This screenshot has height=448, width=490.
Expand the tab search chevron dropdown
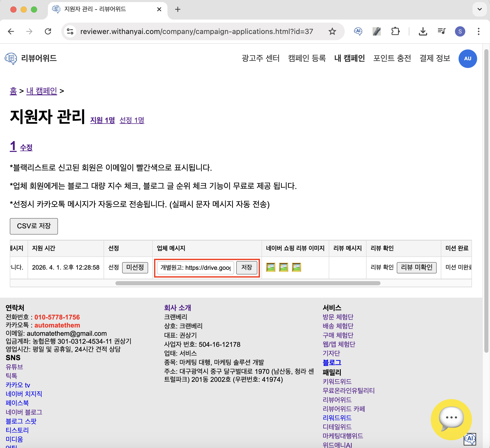[479, 10]
